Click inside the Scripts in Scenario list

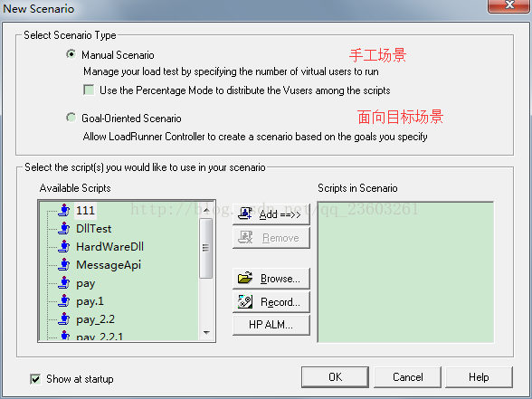pos(405,272)
